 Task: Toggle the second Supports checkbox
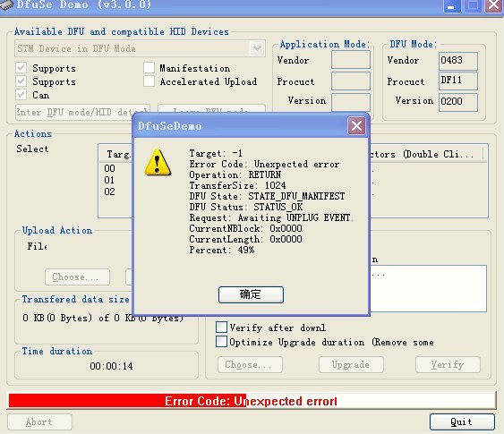tap(21, 81)
